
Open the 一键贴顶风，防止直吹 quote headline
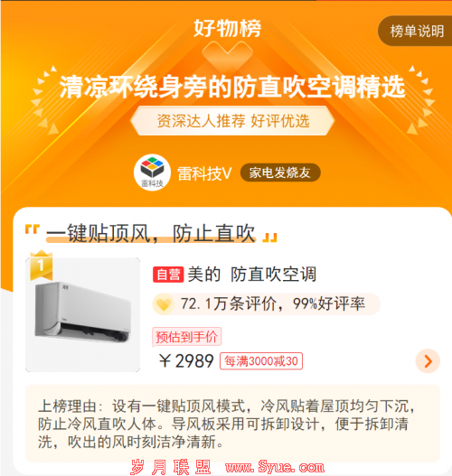[150, 233]
